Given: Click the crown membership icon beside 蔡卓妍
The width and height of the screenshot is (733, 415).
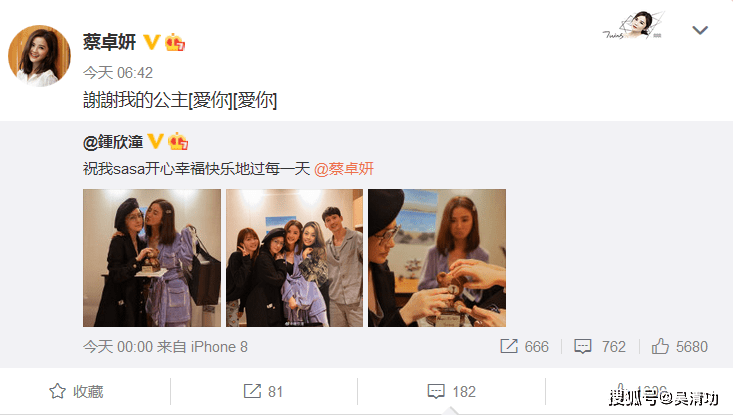Looking at the screenshot, I should (x=175, y=42).
